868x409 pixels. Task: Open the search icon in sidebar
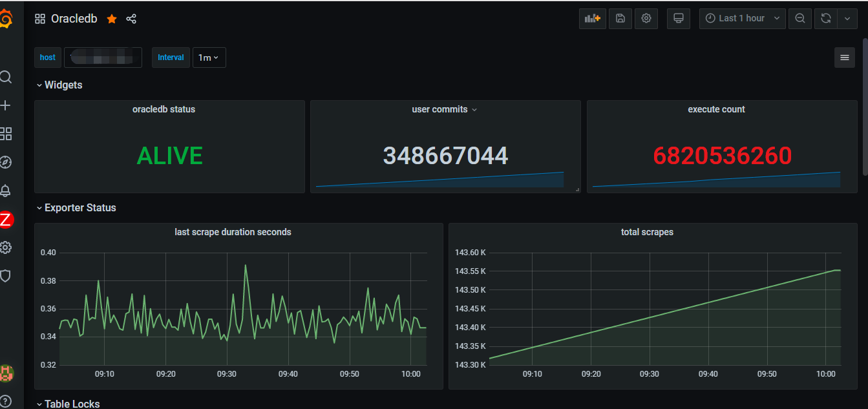(5, 77)
